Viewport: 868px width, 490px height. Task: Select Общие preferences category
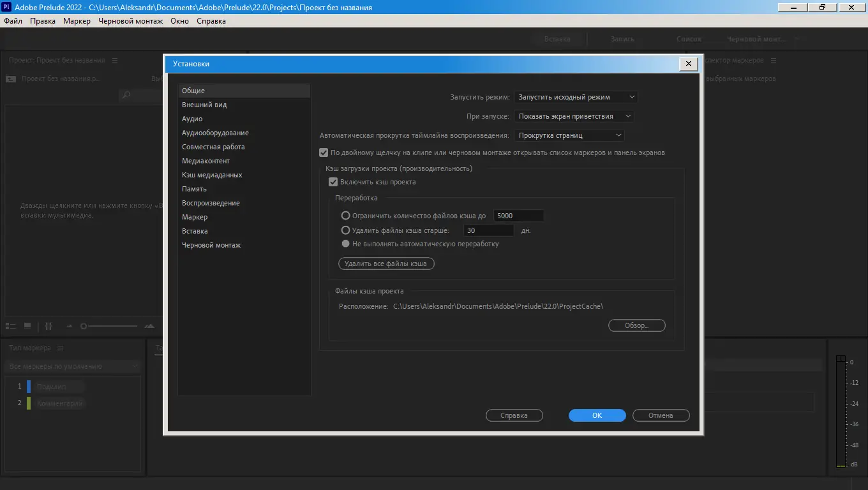click(x=244, y=91)
